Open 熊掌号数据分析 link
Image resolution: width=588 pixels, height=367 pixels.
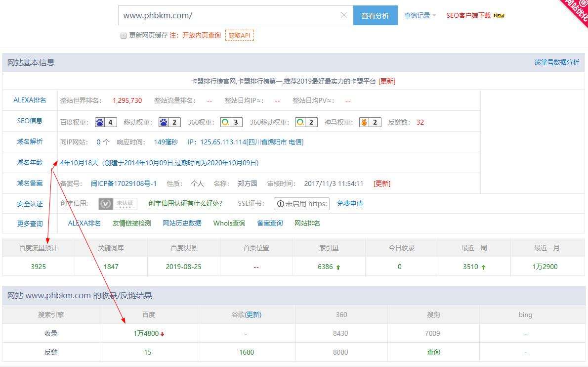click(556, 62)
